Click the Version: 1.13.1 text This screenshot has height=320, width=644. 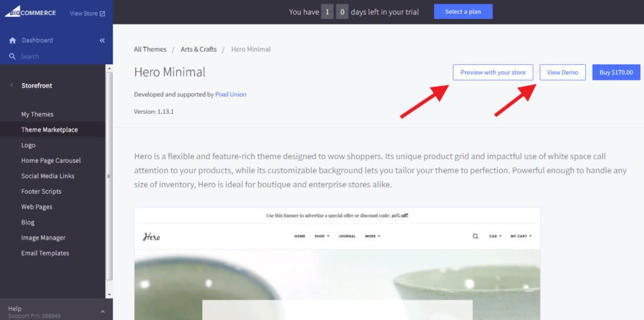[154, 112]
